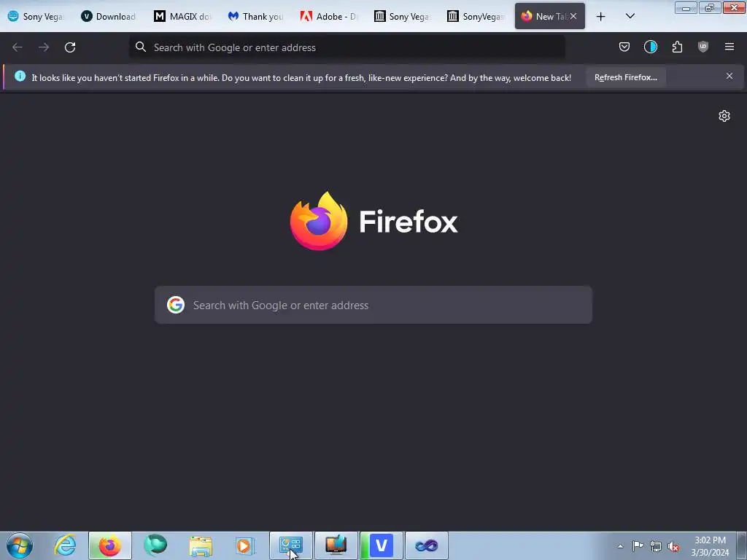747x560 pixels.
Task: Click the forward navigation arrow
Action: [x=43, y=47]
